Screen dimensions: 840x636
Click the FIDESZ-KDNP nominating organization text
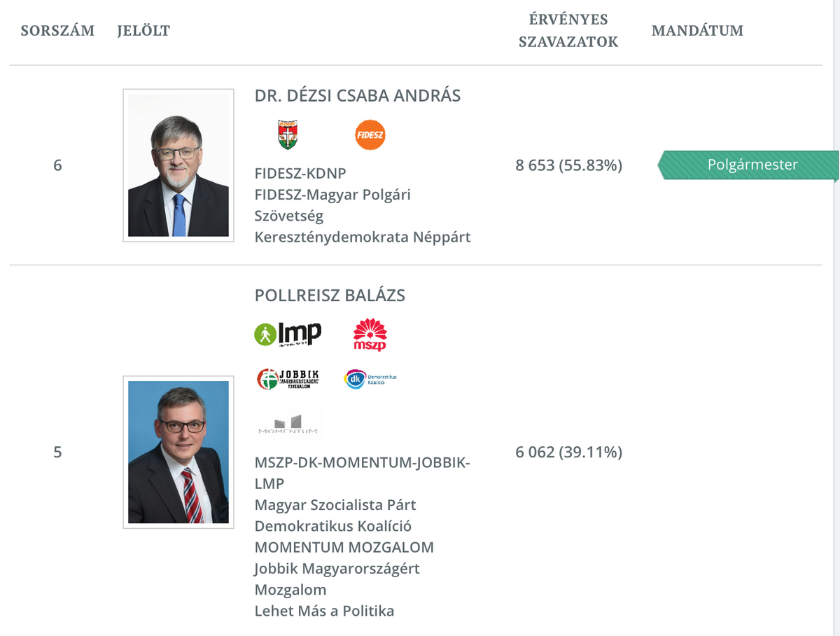pos(300,173)
